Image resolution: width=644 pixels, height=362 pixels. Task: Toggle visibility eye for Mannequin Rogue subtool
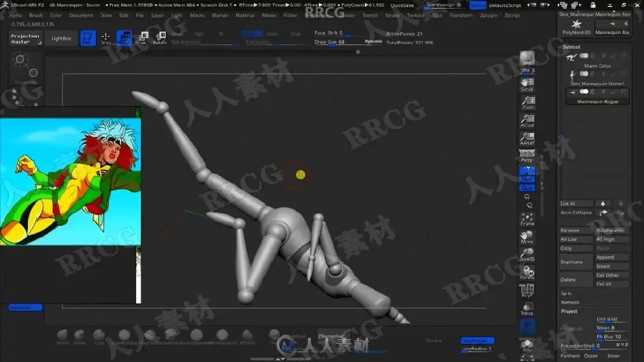pyautogui.click(x=583, y=91)
